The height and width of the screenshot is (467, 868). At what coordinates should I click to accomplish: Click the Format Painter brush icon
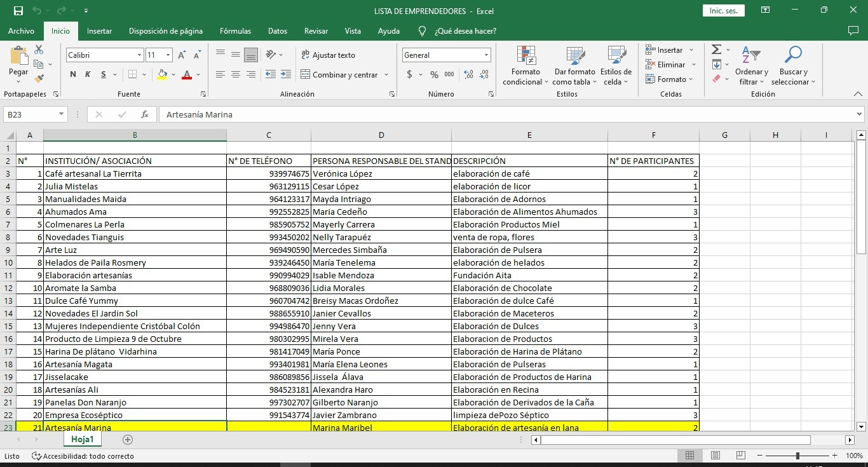point(39,79)
